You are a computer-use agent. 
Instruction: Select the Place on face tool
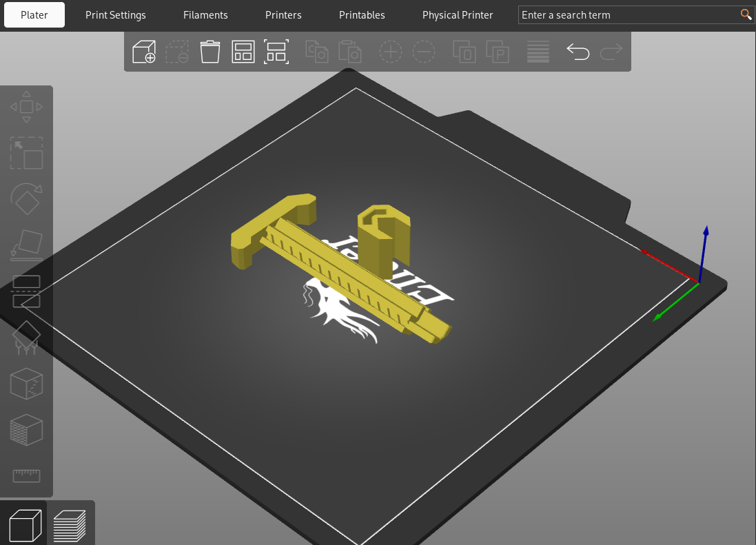[26, 245]
